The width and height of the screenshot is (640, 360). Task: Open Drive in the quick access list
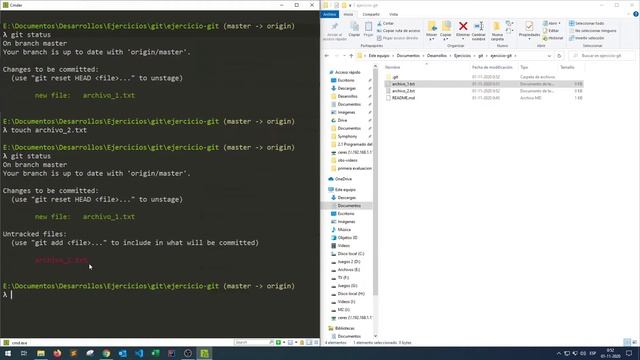coord(342,120)
